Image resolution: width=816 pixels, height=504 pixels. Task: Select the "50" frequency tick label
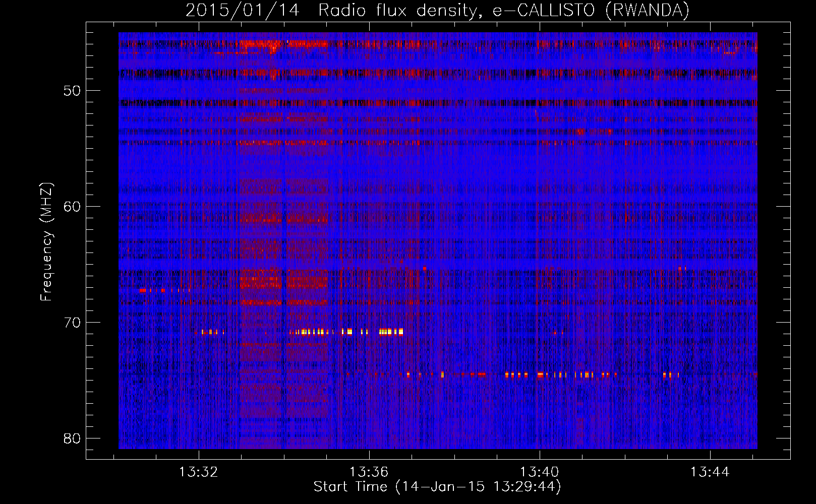(x=72, y=91)
